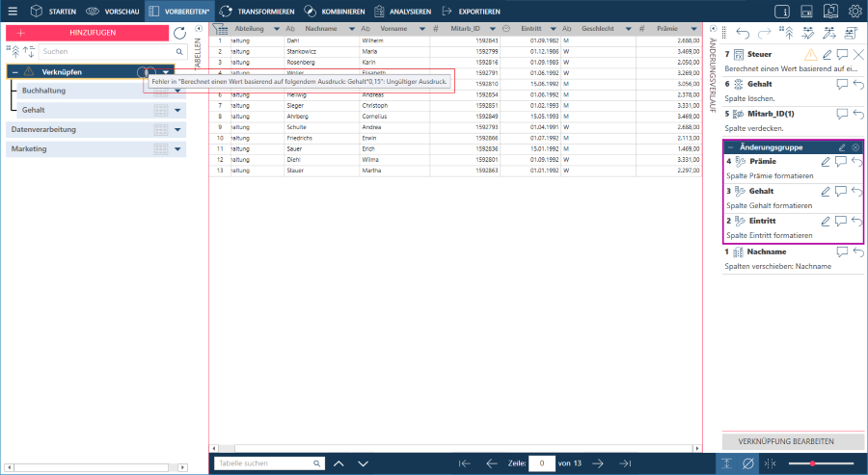The image size is (868, 475).
Task: Toggle the null values display icon
Action: pos(748,463)
